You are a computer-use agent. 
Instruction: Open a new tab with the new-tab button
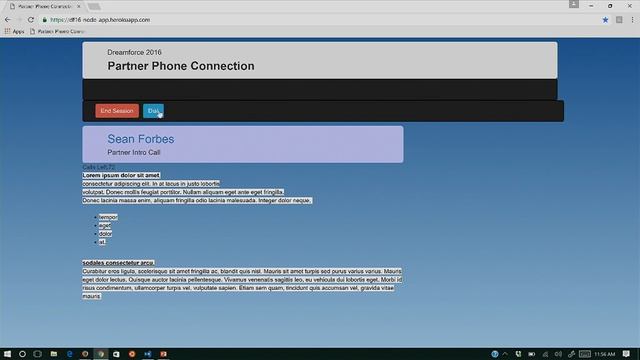pyautogui.click(x=94, y=7)
